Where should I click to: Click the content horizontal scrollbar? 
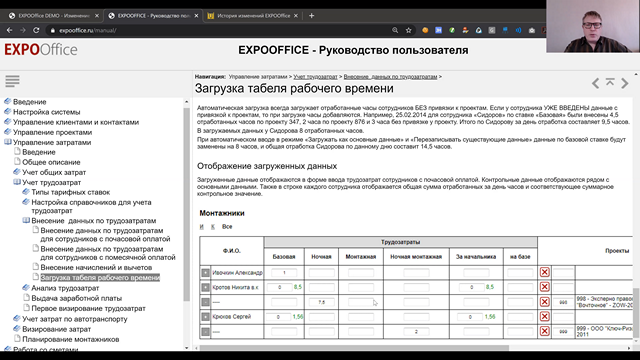point(353,348)
